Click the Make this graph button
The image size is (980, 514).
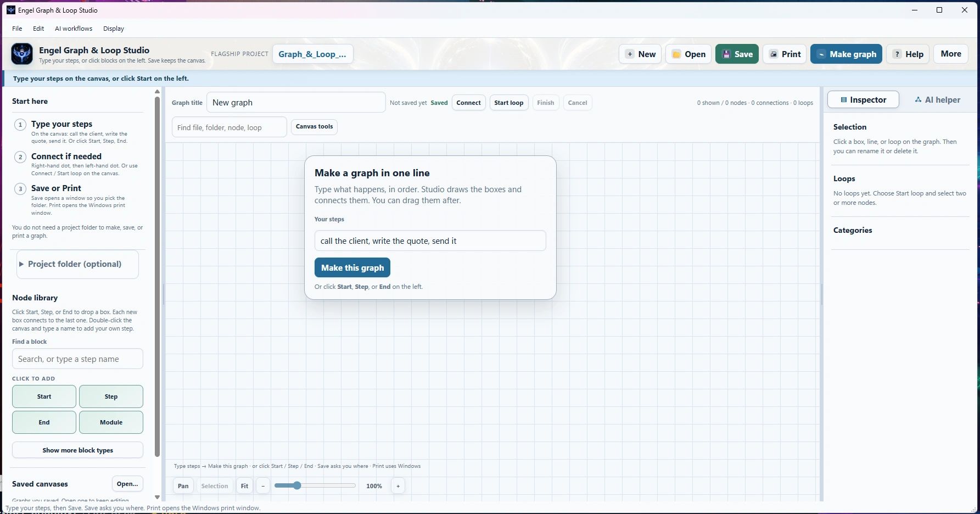(x=352, y=268)
